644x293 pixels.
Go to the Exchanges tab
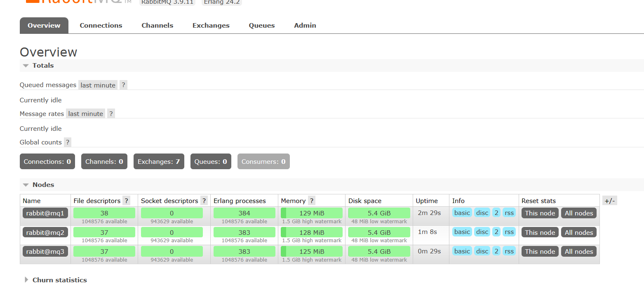(x=211, y=25)
